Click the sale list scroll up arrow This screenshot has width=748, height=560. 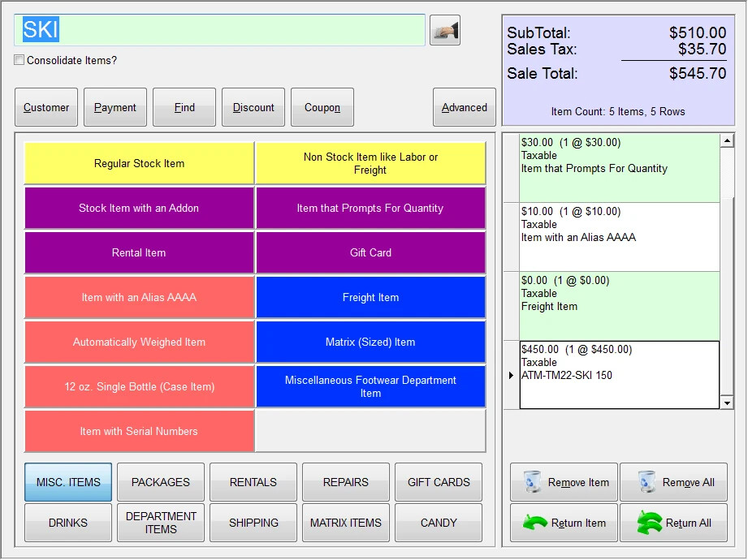pyautogui.click(x=727, y=140)
